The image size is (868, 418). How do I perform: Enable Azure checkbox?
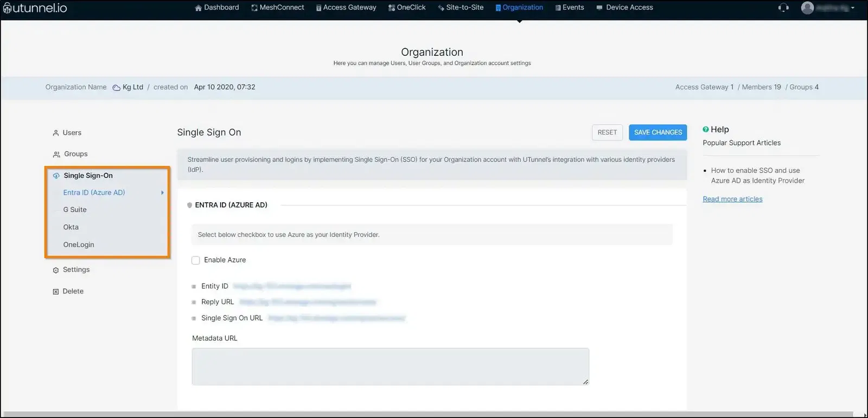pyautogui.click(x=196, y=260)
